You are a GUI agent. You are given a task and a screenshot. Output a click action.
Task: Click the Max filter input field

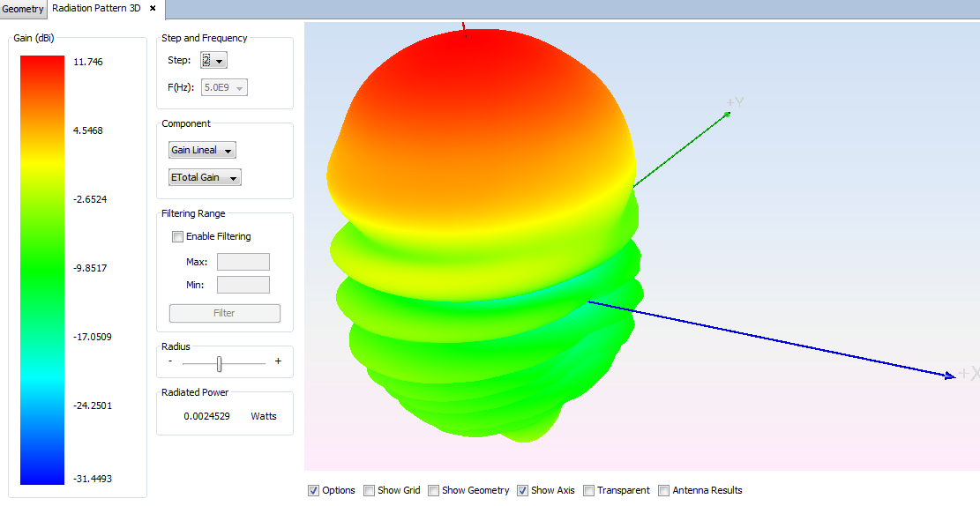[x=243, y=262]
